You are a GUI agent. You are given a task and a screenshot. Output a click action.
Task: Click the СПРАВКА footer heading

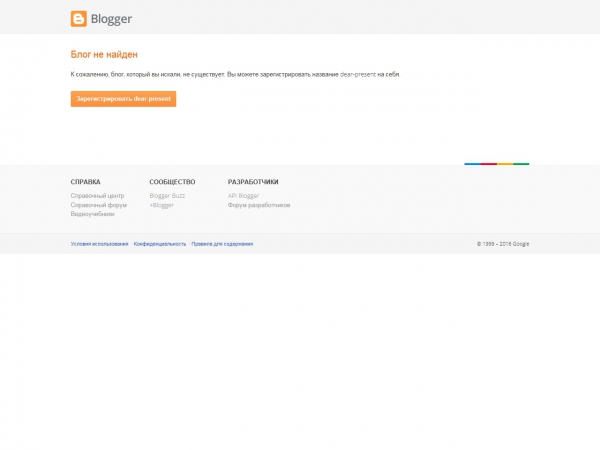pyautogui.click(x=85, y=182)
